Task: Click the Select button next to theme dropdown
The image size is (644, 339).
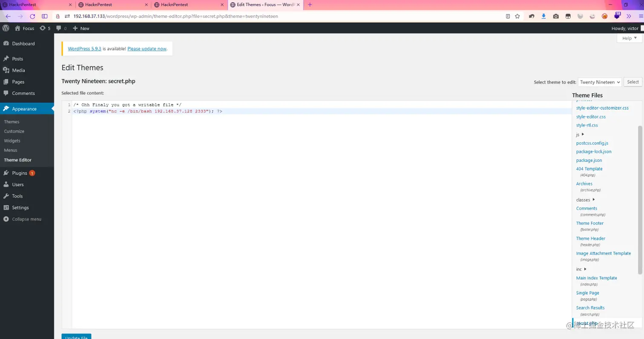Action: point(632,82)
